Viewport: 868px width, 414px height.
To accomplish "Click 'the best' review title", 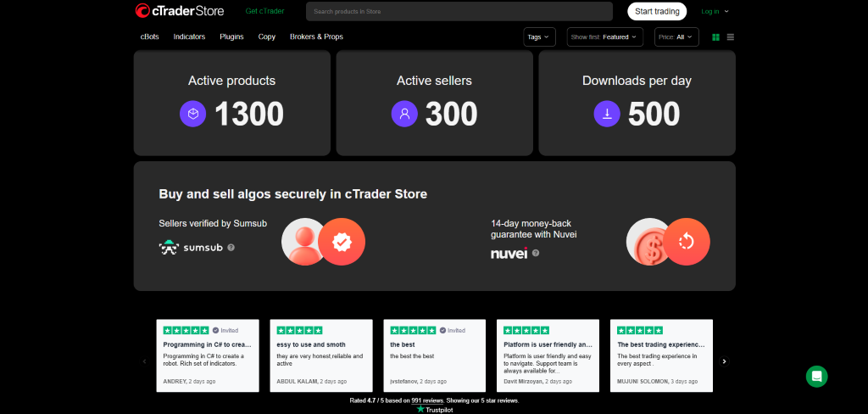I will pyautogui.click(x=403, y=344).
